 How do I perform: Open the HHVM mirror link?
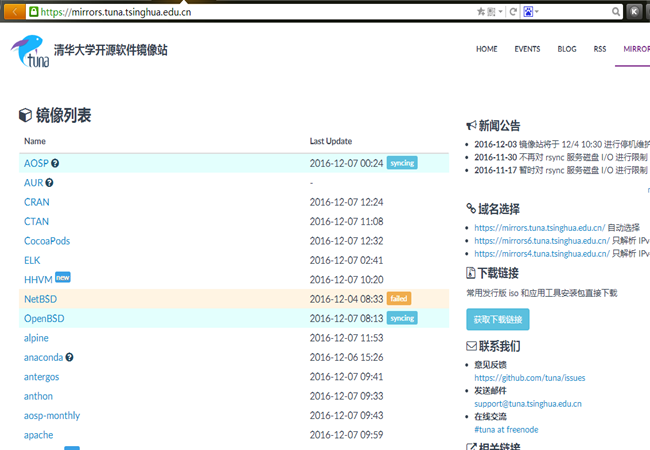[38, 280]
